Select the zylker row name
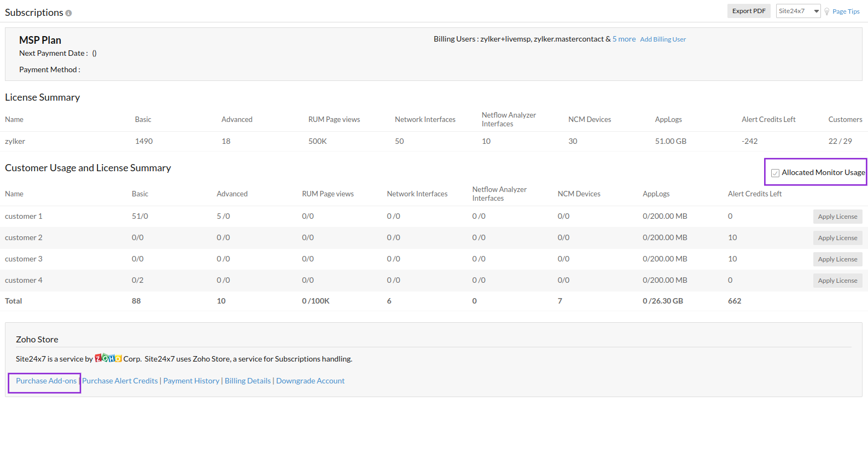 pyautogui.click(x=15, y=141)
